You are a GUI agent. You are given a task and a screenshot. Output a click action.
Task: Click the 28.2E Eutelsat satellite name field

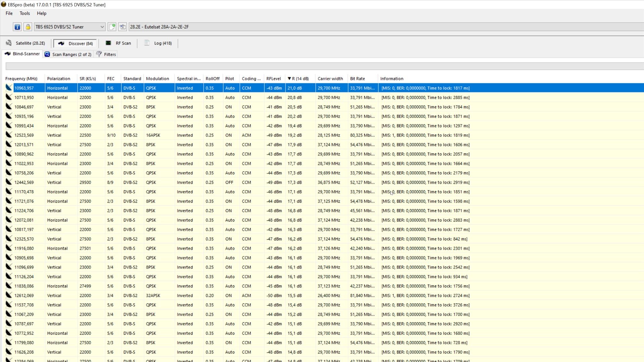coord(369,27)
